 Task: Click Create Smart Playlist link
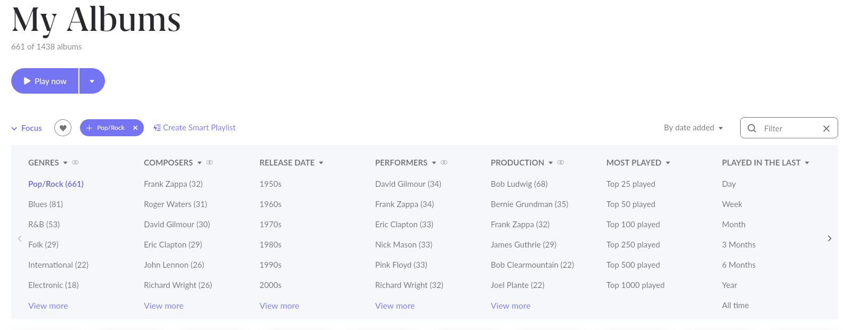(194, 128)
